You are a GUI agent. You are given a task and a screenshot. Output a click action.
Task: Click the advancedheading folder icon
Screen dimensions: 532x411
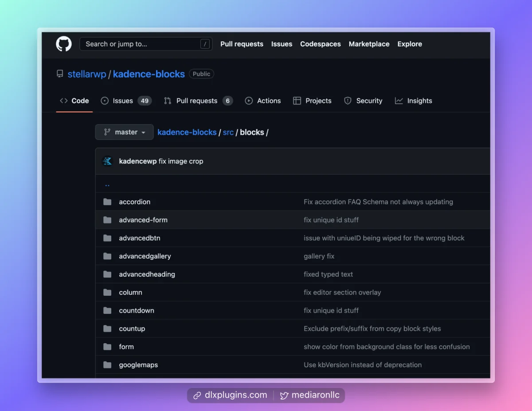107,274
